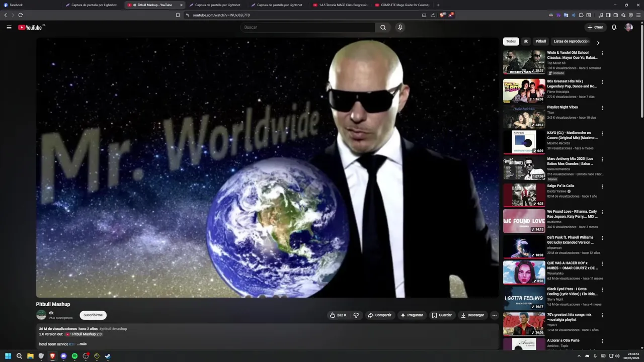Click the Compartir share button
This screenshot has height=362, width=644.
point(380,315)
